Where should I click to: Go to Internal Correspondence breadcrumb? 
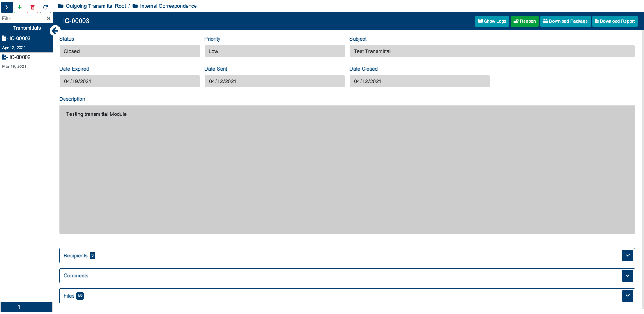[x=168, y=6]
